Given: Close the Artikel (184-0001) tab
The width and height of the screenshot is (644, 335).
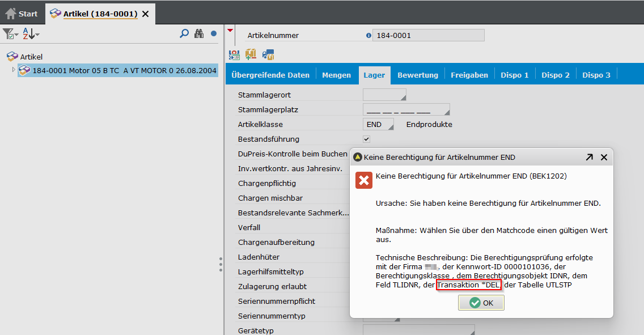Looking at the screenshot, I should point(146,14).
